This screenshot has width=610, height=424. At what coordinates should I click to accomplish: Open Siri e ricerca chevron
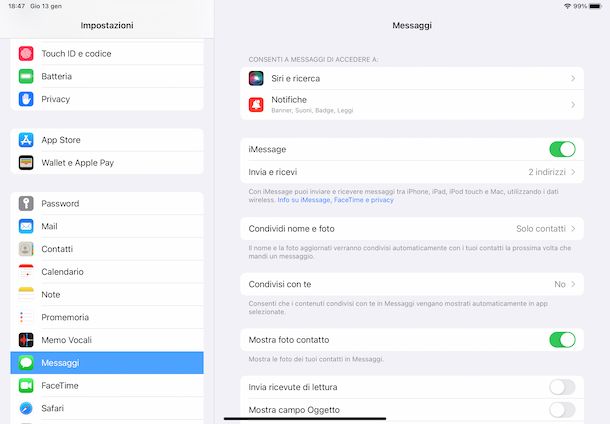pos(573,78)
